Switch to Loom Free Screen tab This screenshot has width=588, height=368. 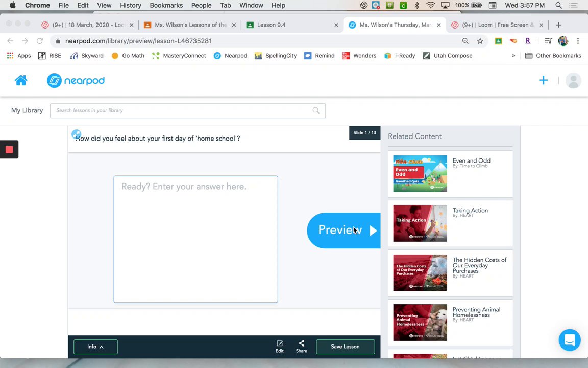click(497, 25)
